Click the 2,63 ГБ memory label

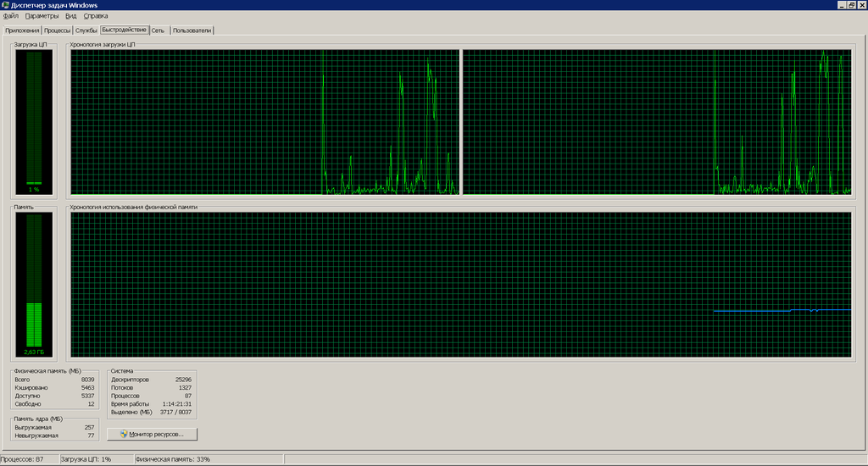tap(34, 352)
